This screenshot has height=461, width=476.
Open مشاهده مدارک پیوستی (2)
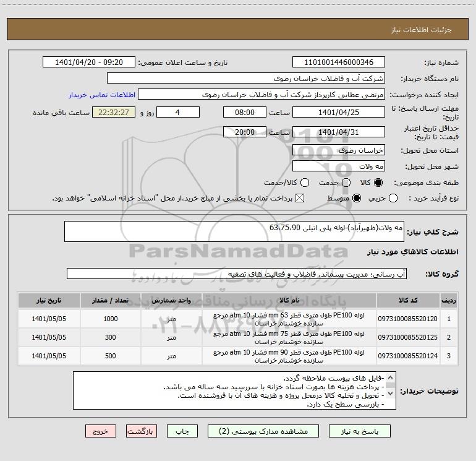pos(263,431)
